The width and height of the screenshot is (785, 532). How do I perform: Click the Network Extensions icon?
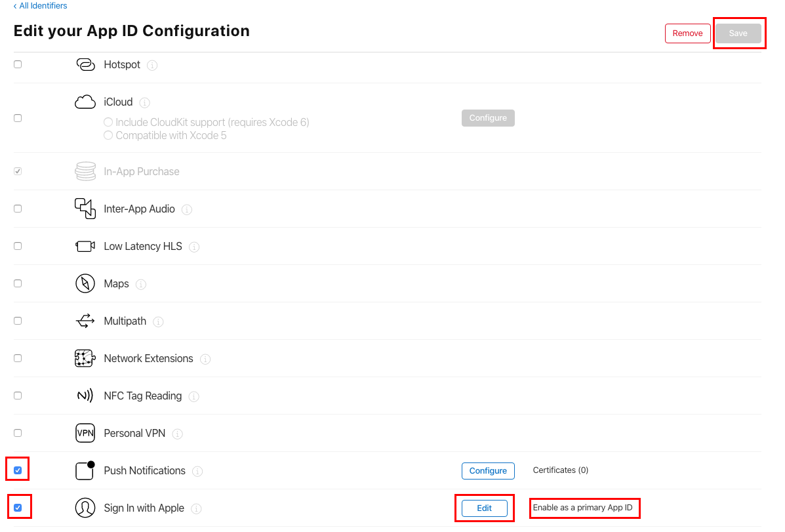(85, 358)
